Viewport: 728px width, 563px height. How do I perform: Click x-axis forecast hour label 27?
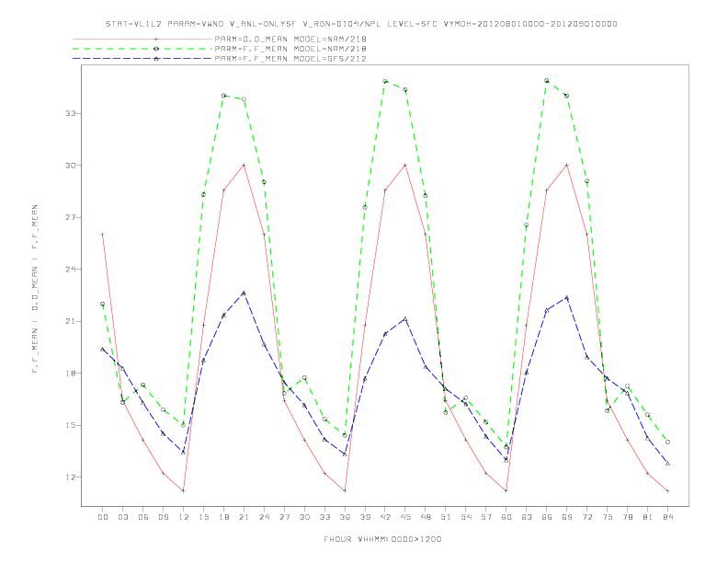(284, 517)
